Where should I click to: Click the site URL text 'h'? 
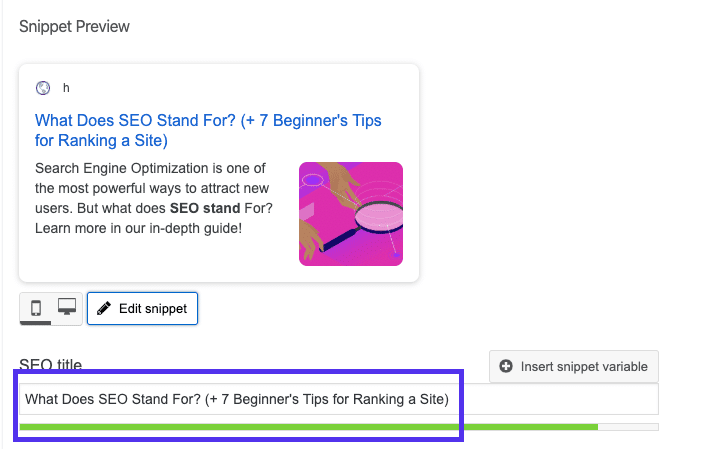pyautogui.click(x=66, y=88)
